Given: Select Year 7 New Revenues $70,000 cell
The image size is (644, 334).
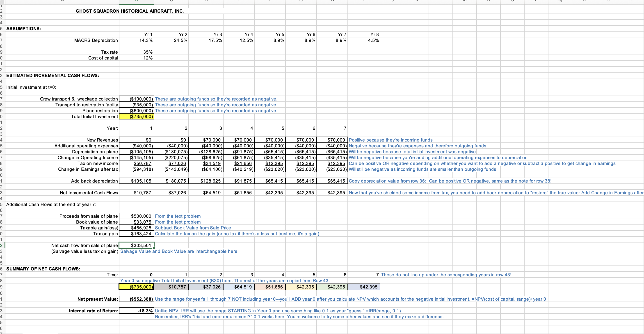Looking at the screenshot, I should point(336,140).
